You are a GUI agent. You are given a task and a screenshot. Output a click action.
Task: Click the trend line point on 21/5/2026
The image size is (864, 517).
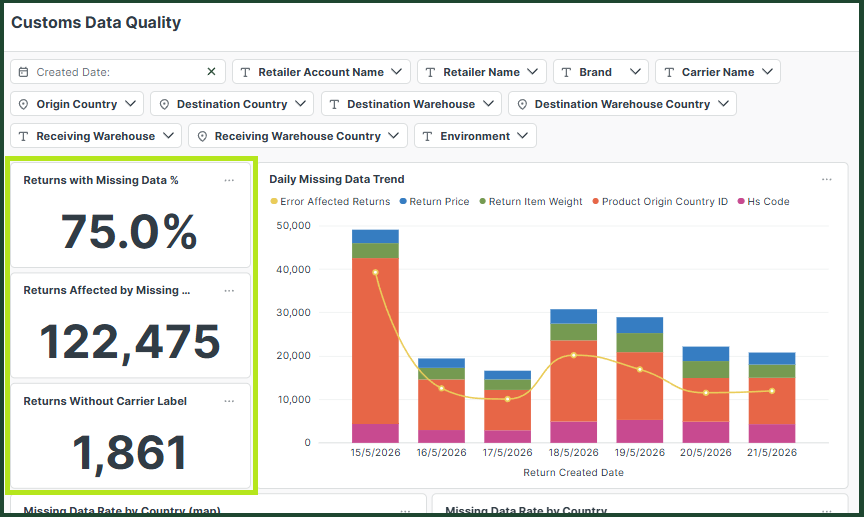click(772, 391)
